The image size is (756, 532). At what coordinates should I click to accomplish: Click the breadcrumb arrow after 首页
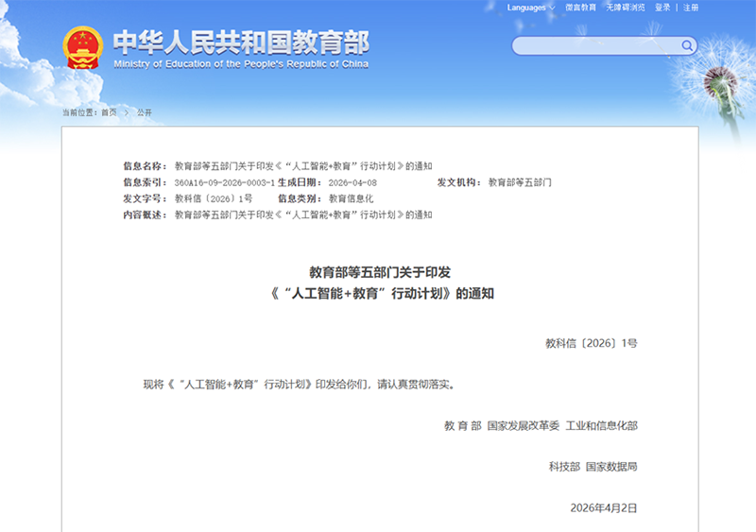tap(127, 112)
